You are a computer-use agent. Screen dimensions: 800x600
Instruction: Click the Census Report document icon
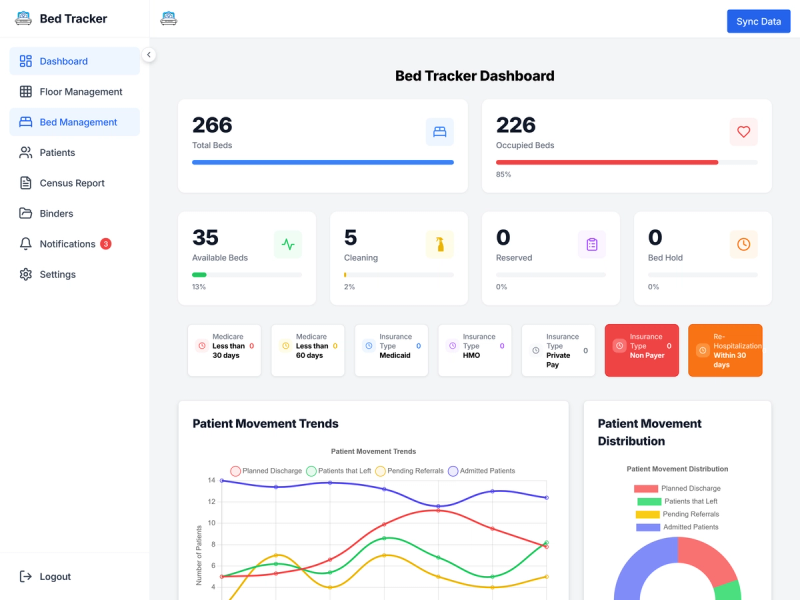[26, 183]
